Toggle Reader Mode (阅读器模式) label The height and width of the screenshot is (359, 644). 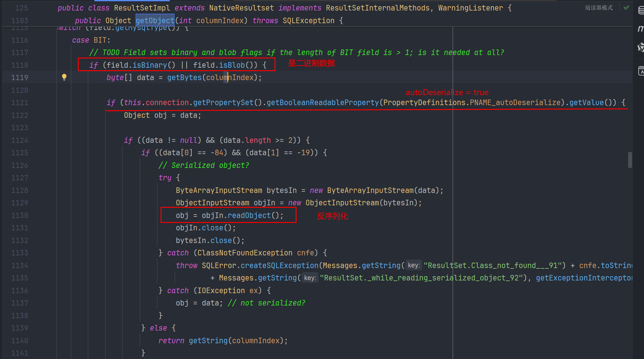599,8
